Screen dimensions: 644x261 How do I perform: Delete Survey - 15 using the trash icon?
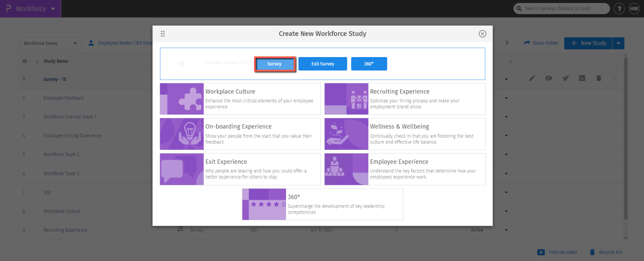599,78
